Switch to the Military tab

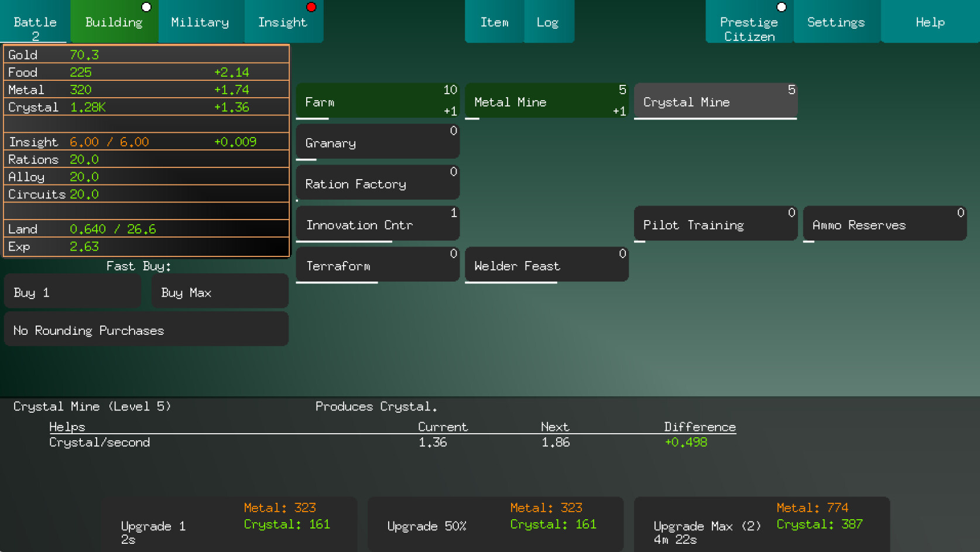coord(200,22)
